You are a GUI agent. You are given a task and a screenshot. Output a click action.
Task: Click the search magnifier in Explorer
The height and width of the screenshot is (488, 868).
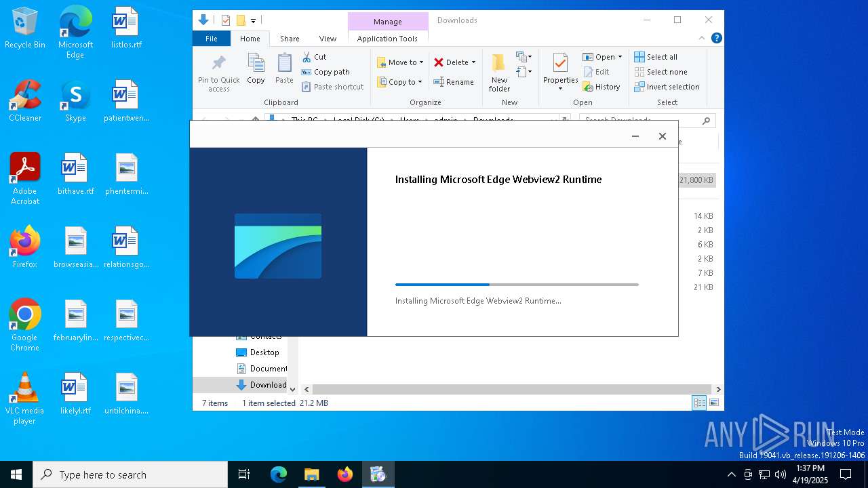click(x=706, y=121)
